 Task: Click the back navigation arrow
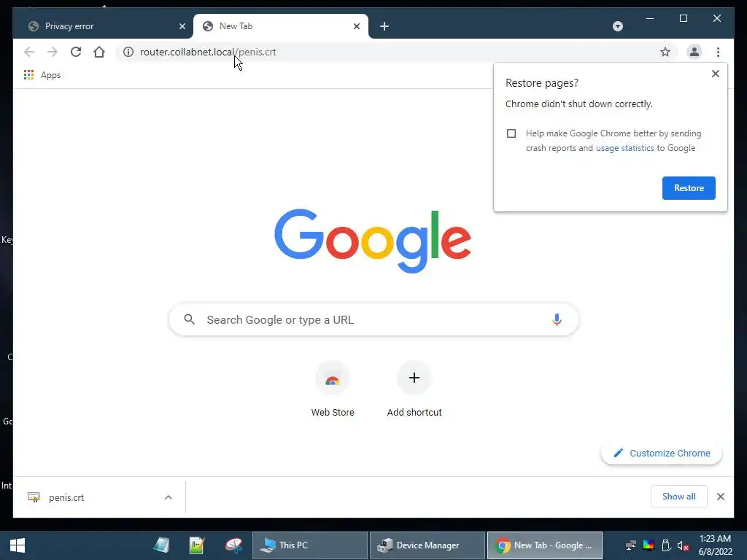point(29,52)
